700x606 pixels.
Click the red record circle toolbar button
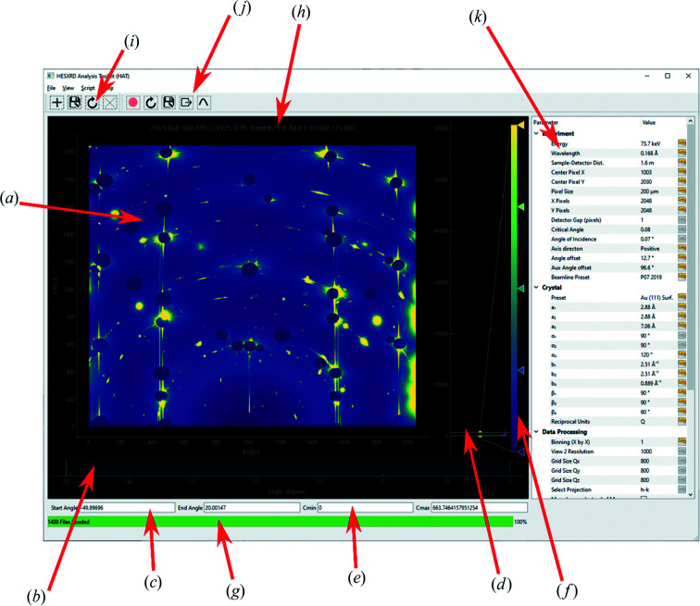(x=132, y=102)
